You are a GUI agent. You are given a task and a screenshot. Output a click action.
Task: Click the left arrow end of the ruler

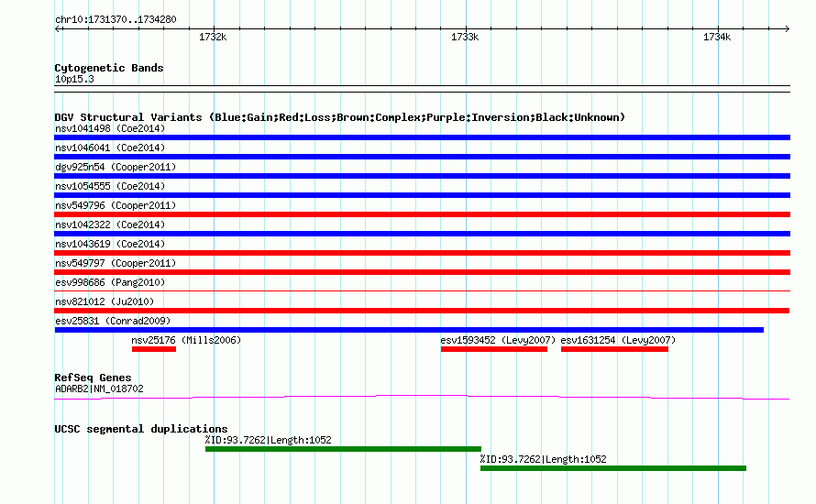[59, 29]
